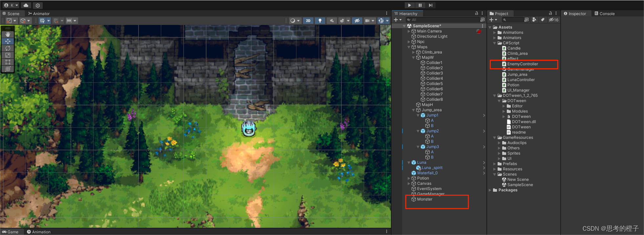Image resolution: width=644 pixels, height=235 pixels.
Task: Select the Hand view tool
Action: coord(8,34)
